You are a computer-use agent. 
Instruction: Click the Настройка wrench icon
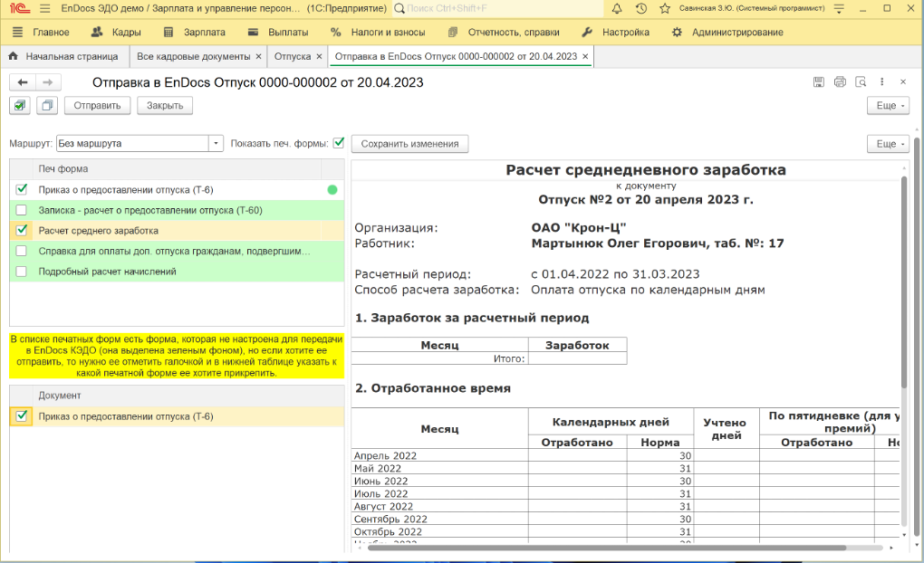(587, 32)
